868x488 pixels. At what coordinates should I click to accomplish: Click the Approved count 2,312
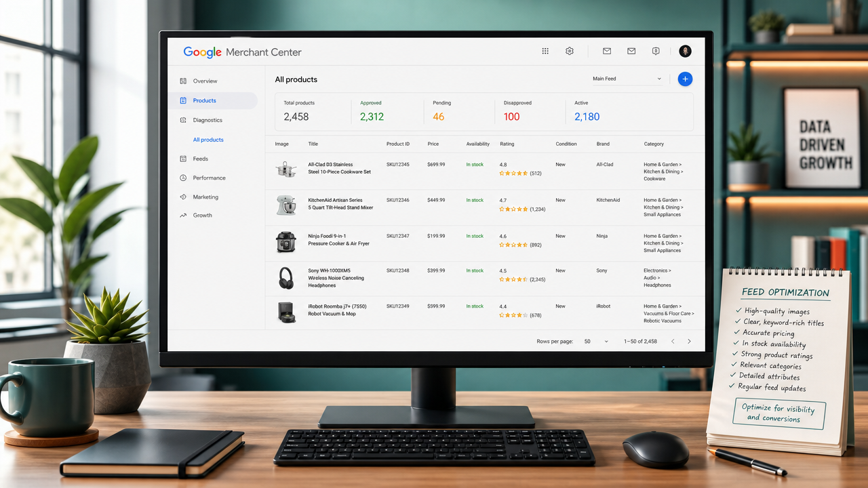[372, 117]
